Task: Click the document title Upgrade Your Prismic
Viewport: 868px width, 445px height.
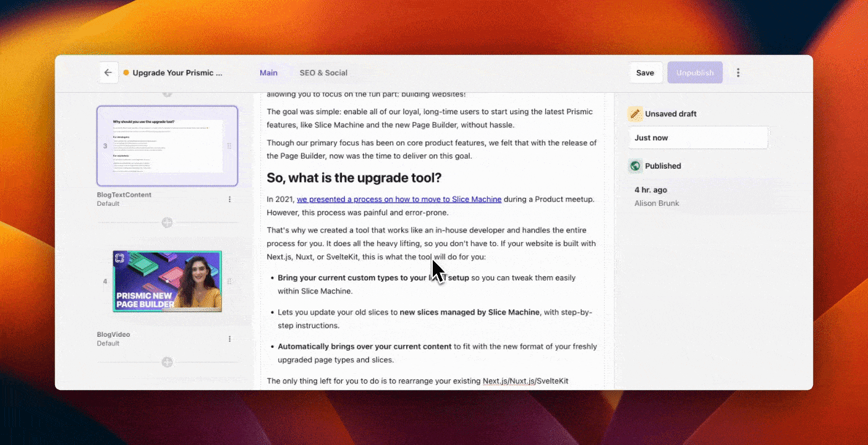Action: tap(176, 72)
